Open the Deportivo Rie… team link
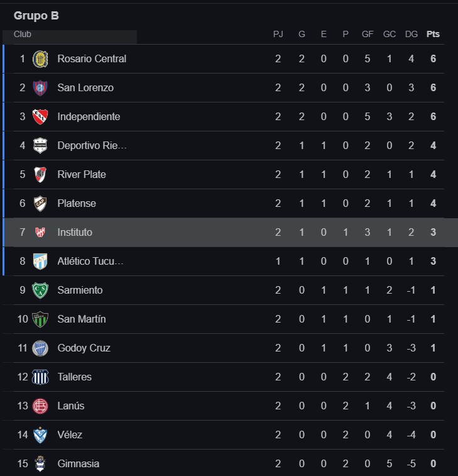This screenshot has height=476, width=458. pos(92,146)
